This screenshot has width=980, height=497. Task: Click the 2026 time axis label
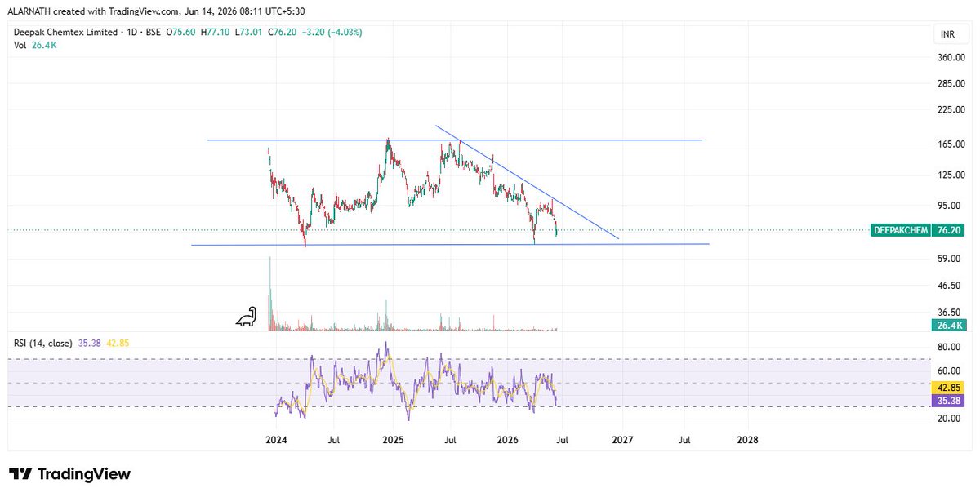pyautogui.click(x=508, y=440)
